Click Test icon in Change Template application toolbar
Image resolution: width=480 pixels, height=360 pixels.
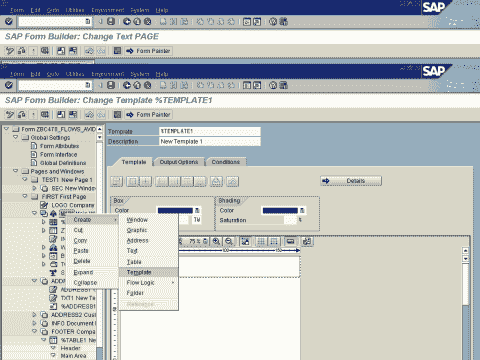coord(45,115)
